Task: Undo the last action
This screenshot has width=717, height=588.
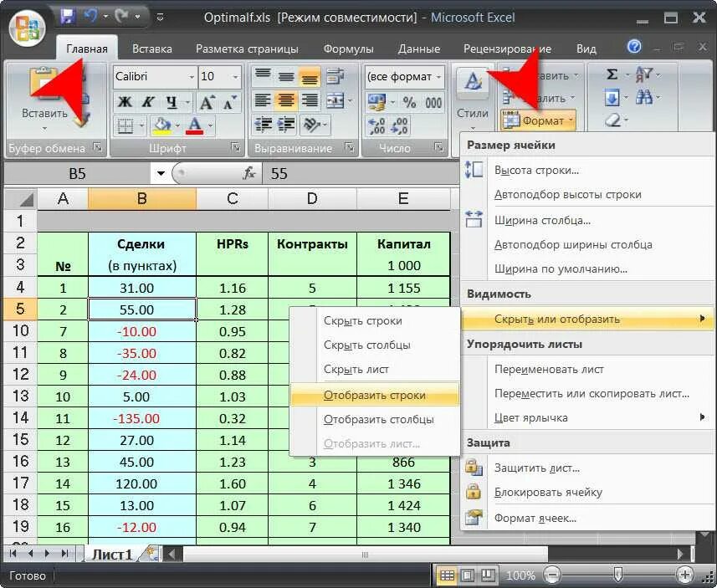Action: click(90, 18)
